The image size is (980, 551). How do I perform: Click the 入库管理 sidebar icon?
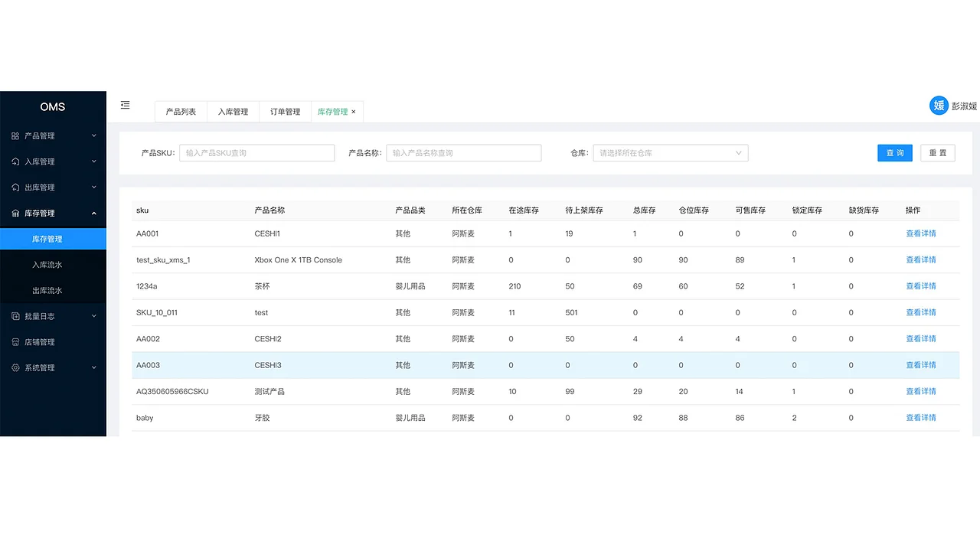pos(17,161)
